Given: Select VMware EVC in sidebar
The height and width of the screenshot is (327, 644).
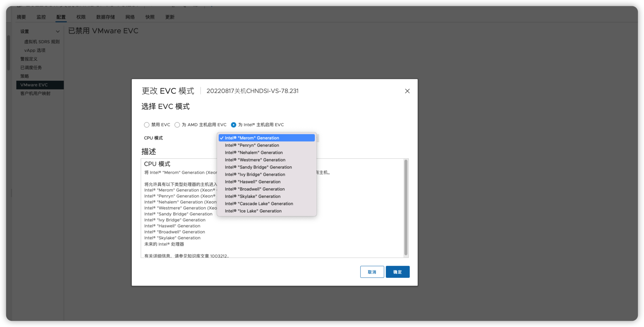Looking at the screenshot, I should tap(40, 85).
